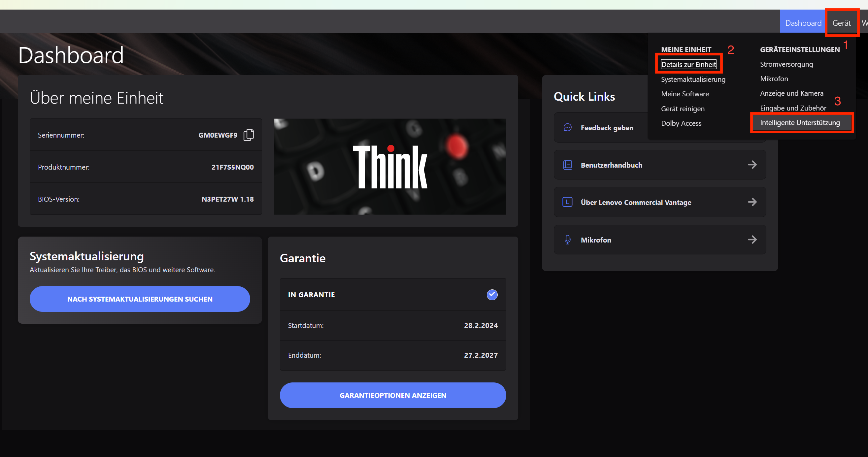The height and width of the screenshot is (457, 868).
Task: Select Details zur Einheit in menu
Action: 688,64
